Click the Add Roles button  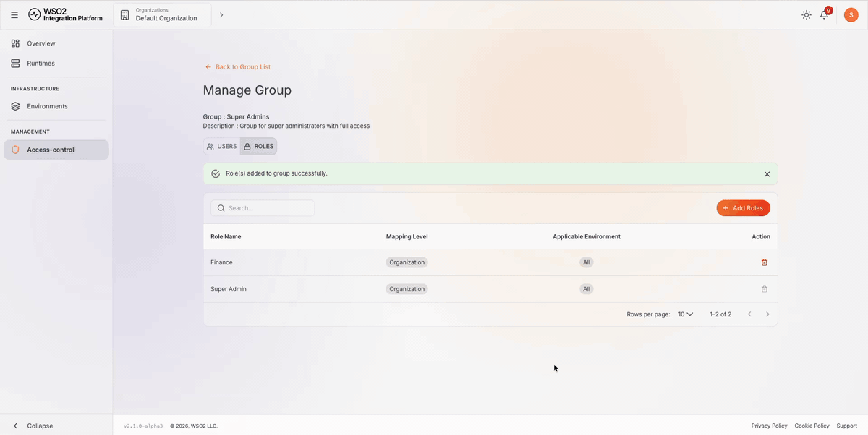(x=743, y=208)
